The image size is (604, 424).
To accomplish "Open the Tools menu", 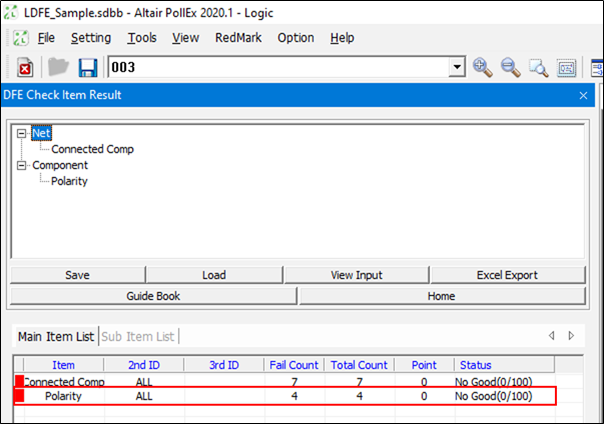I will 142,38.
